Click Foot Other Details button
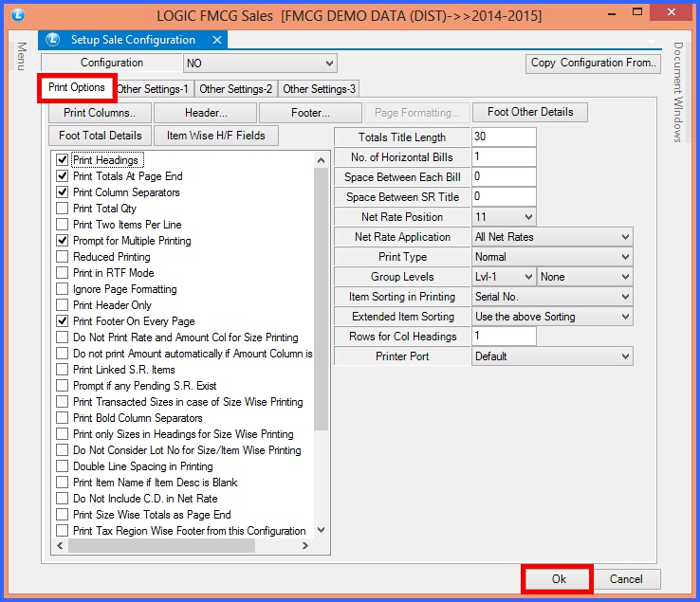700x602 pixels. click(x=530, y=112)
